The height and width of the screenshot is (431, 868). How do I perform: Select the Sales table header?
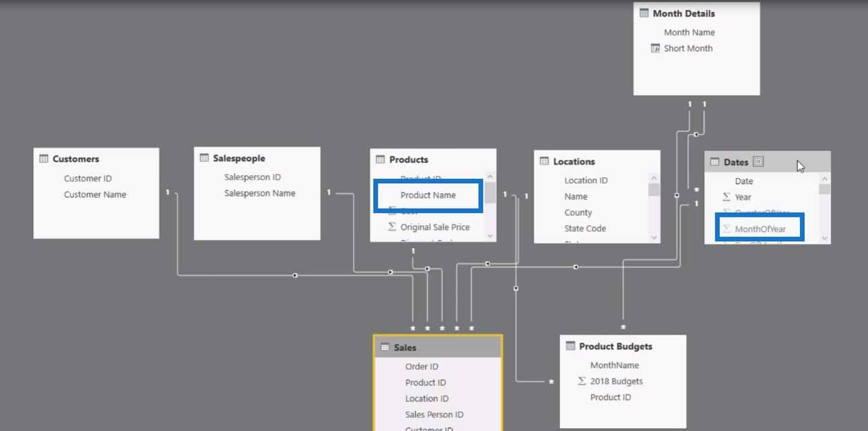[x=438, y=348]
